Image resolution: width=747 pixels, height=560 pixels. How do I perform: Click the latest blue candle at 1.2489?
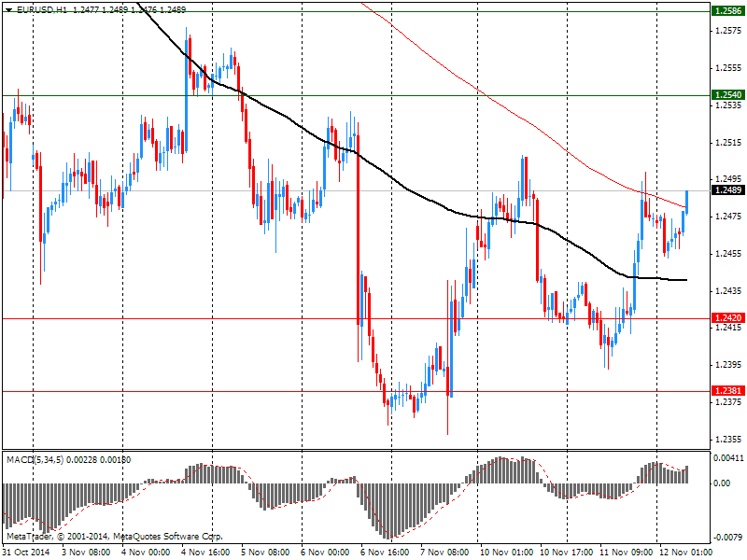pyautogui.click(x=687, y=202)
